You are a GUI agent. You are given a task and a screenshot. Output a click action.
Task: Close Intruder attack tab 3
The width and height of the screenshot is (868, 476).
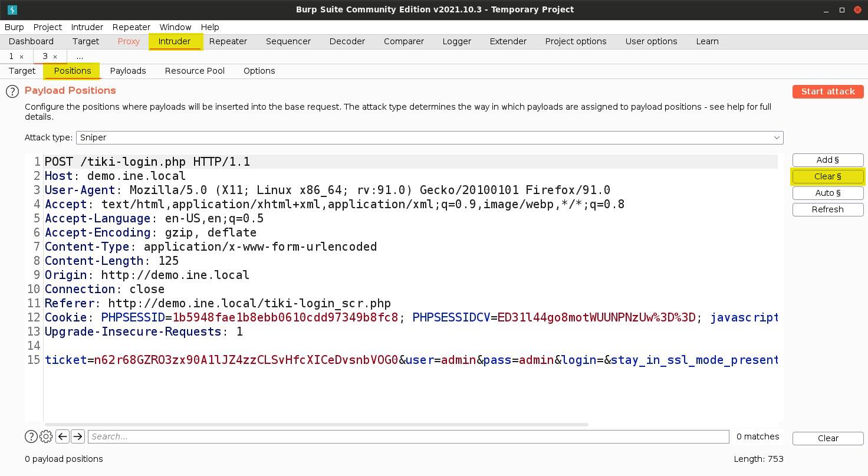coord(55,57)
